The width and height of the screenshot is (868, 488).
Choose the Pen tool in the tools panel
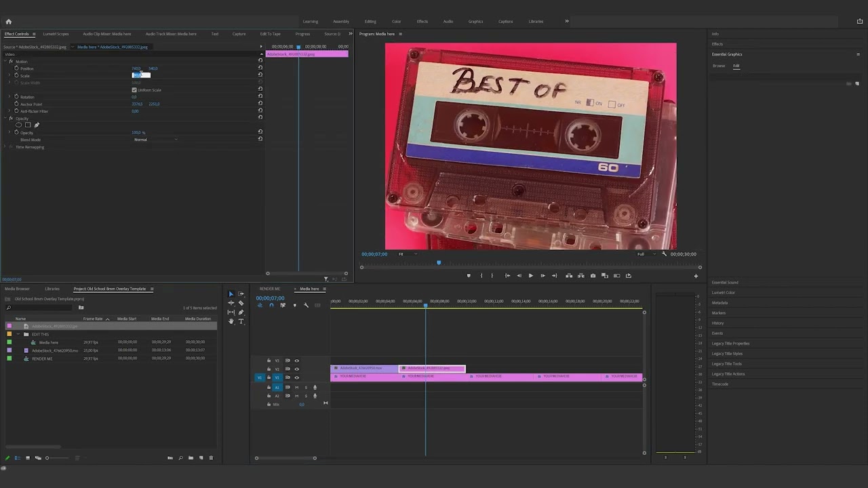click(241, 312)
